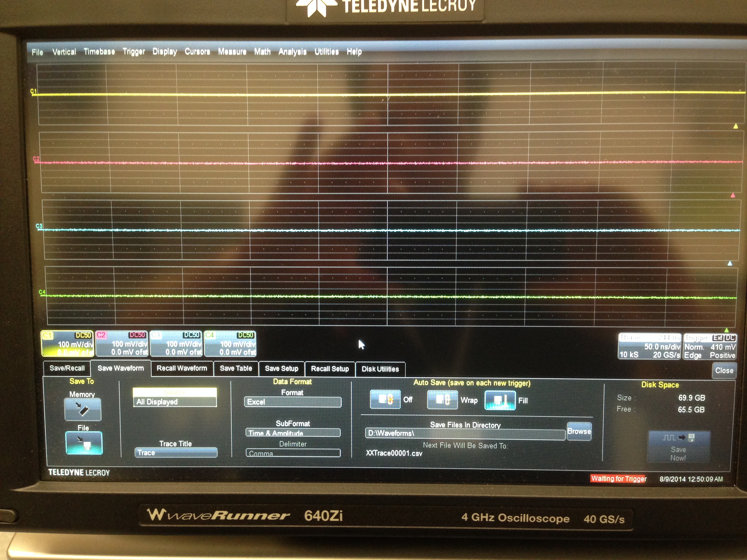The image size is (747, 560).
Task: Open the Math menu
Action: (262, 51)
